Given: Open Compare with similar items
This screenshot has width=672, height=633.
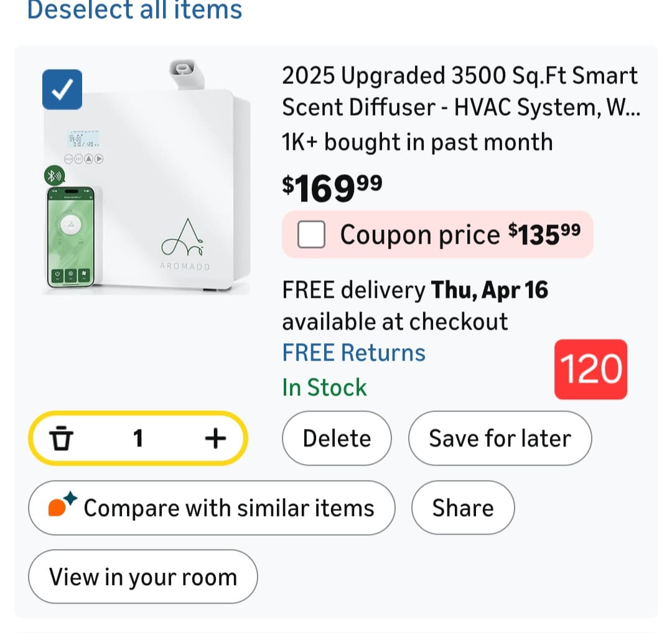Looking at the screenshot, I should coord(212,508).
